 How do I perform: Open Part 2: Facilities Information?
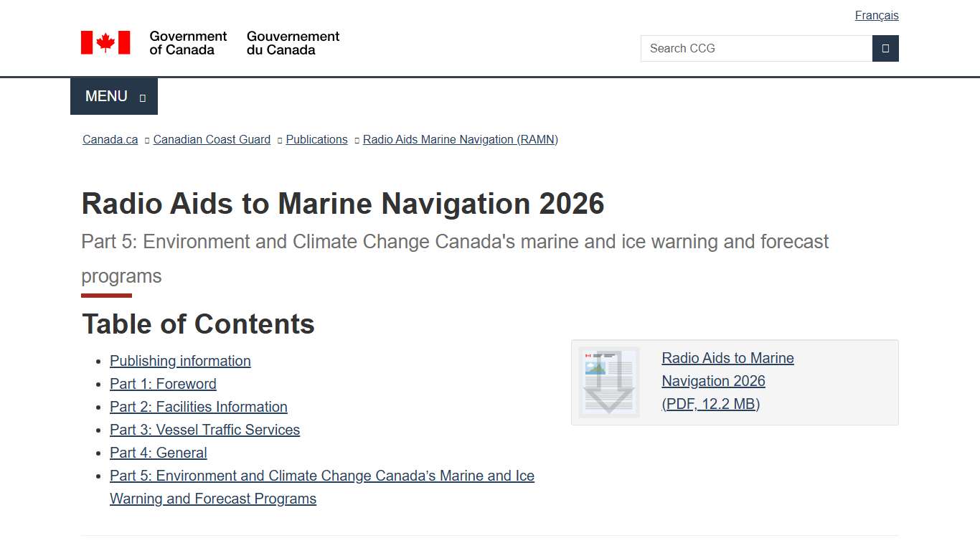click(198, 407)
